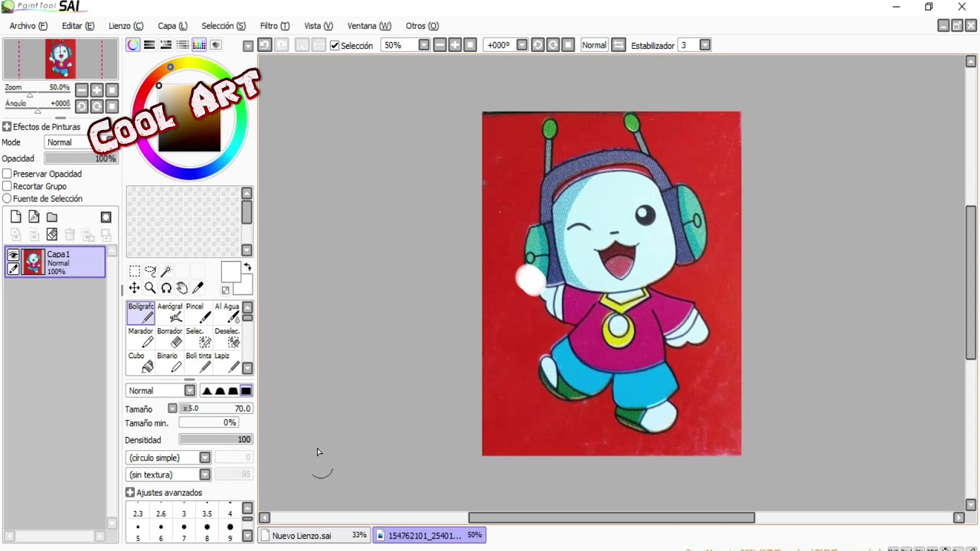Pick brush size preset 9
The width and height of the screenshot is (980, 551).
point(230,533)
